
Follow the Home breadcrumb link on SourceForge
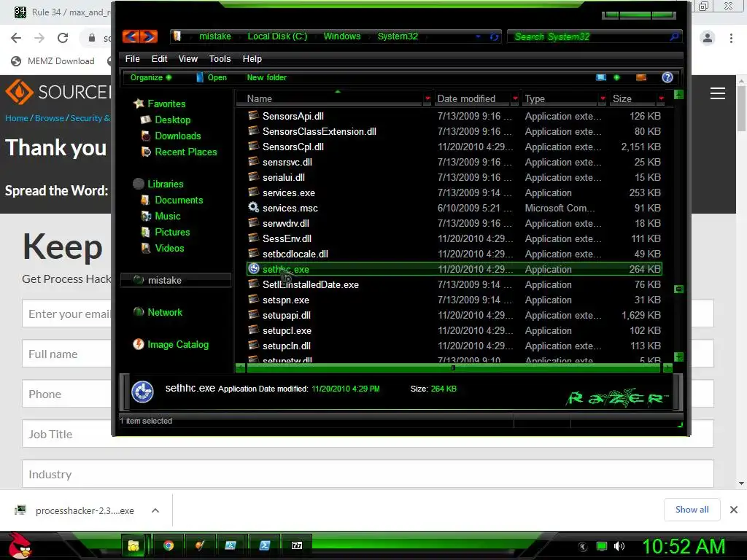pos(17,118)
